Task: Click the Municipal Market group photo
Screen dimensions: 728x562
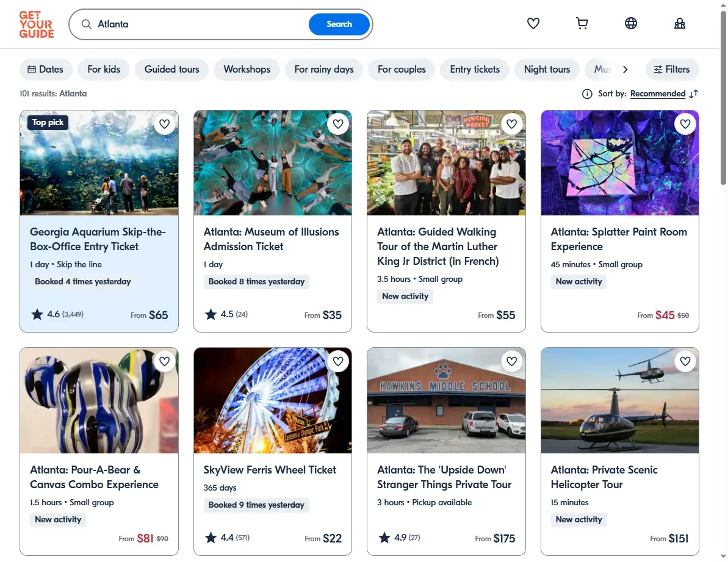Action: point(446,163)
